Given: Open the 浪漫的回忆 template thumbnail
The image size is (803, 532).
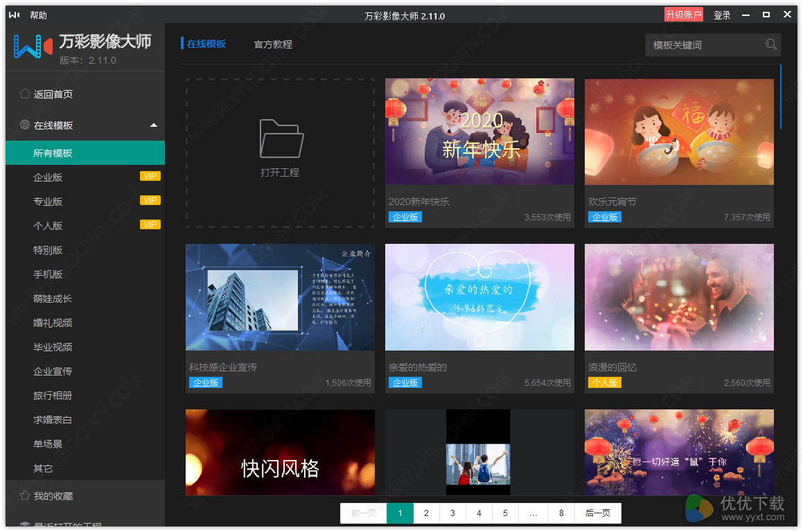Looking at the screenshot, I should 679,297.
